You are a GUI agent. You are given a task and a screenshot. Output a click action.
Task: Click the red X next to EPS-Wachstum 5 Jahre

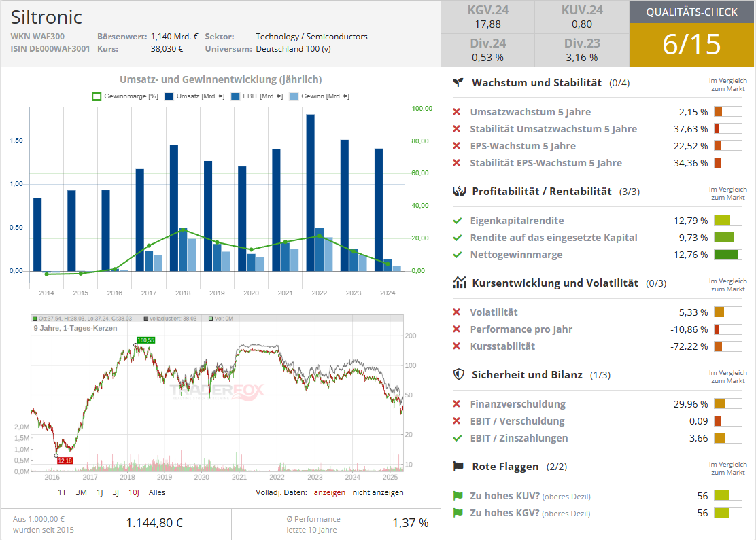(x=457, y=145)
